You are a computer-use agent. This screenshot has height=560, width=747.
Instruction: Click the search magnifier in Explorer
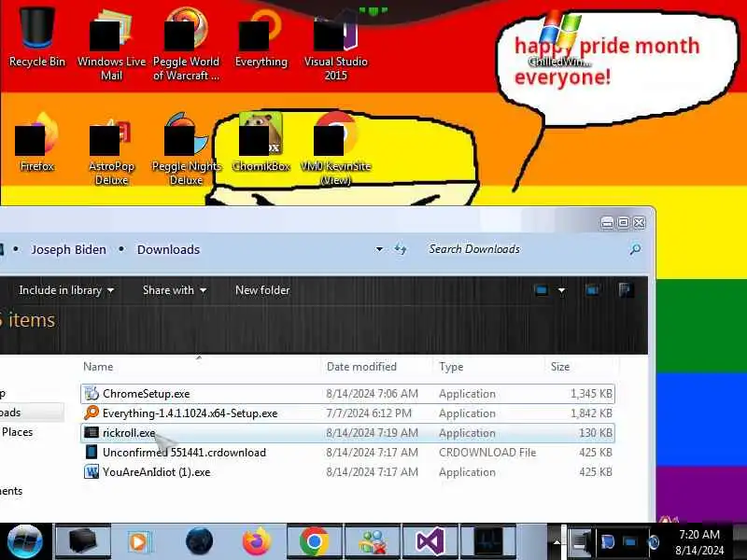click(635, 249)
